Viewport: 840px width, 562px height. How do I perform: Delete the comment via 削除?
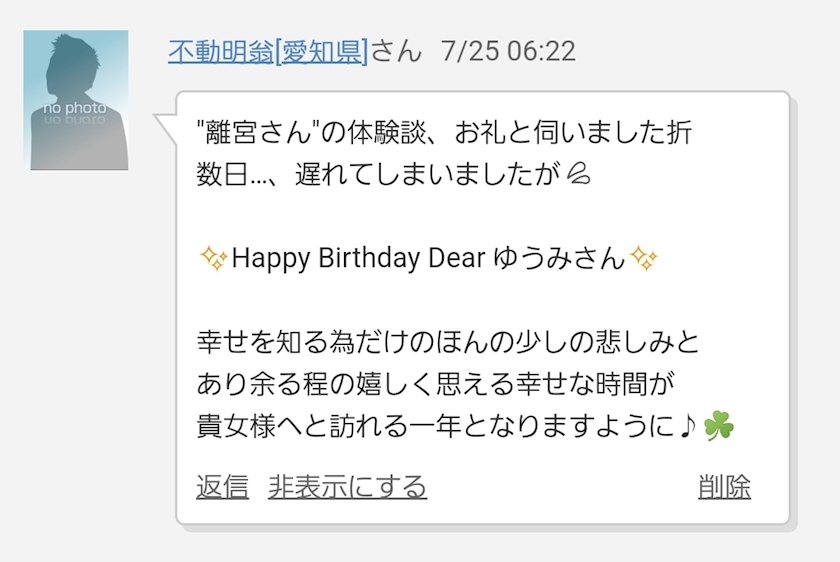coord(724,487)
